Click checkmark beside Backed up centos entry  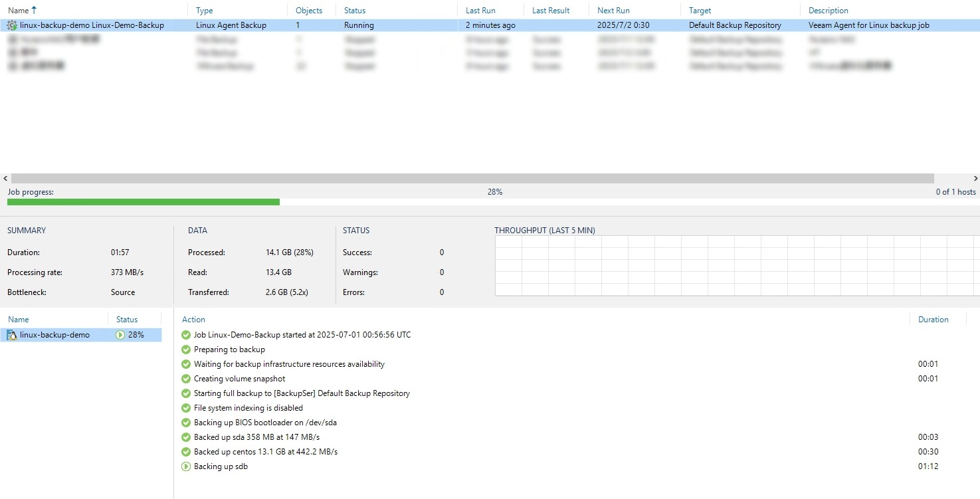coord(186,452)
